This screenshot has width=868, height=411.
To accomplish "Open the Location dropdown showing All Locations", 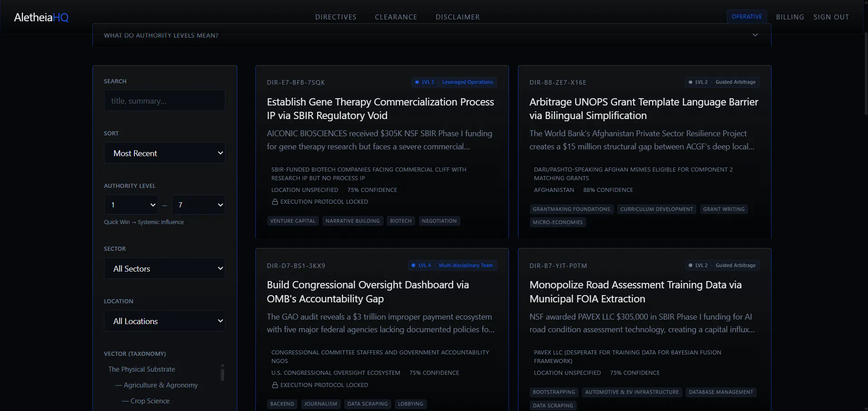I will tap(164, 321).
